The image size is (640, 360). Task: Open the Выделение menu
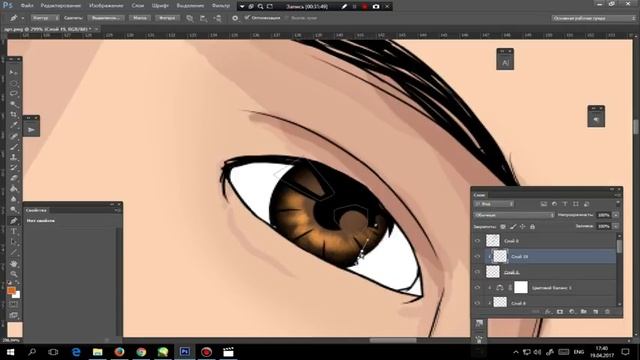190,6
